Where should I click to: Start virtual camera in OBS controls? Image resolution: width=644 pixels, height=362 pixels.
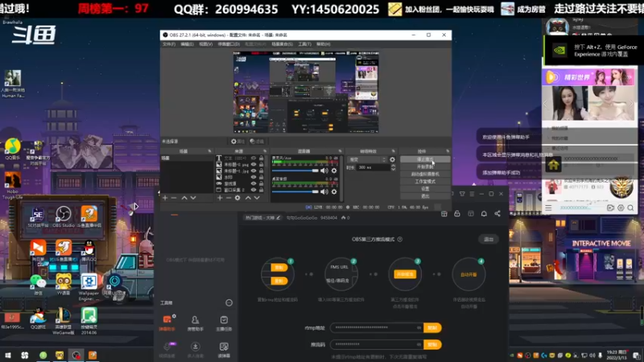(425, 174)
